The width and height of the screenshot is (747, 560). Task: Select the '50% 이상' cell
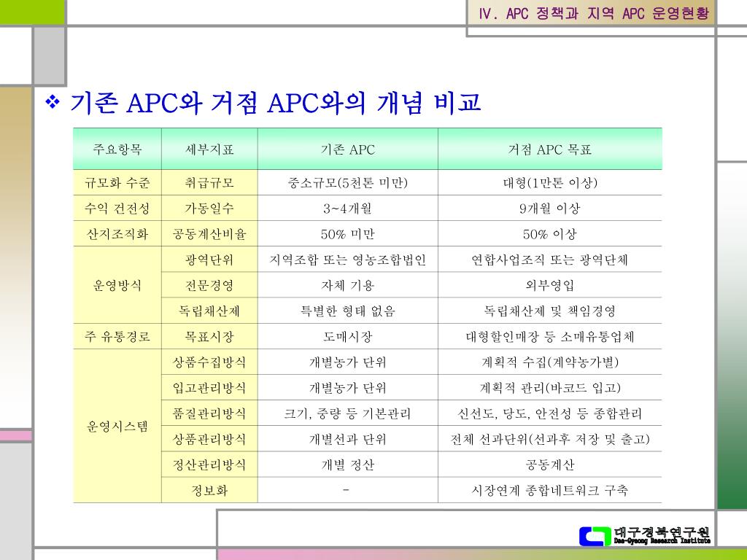click(x=550, y=234)
